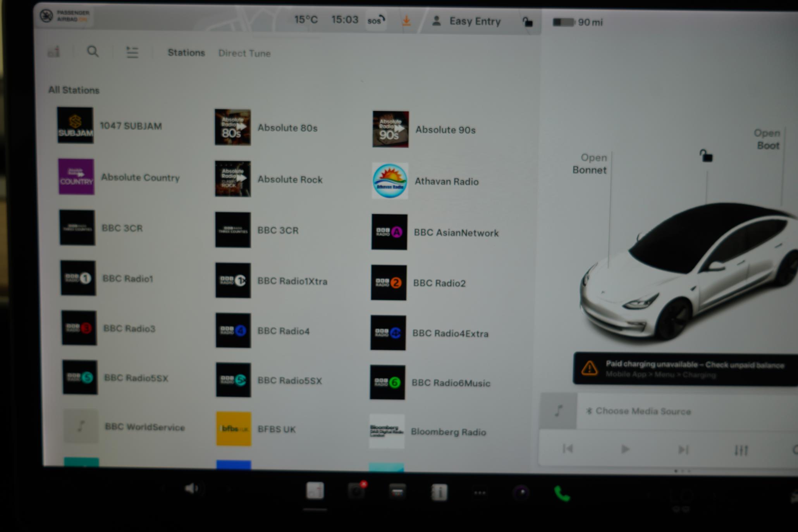The height and width of the screenshot is (532, 798).
Task: Tap the padlock icon above the car
Action: click(706, 155)
